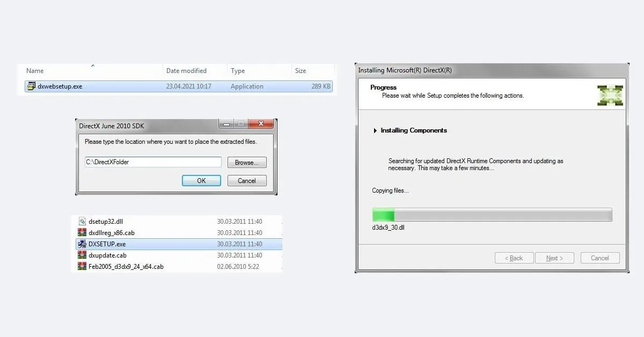Select the dxwebsetup.exe file name

60,86
